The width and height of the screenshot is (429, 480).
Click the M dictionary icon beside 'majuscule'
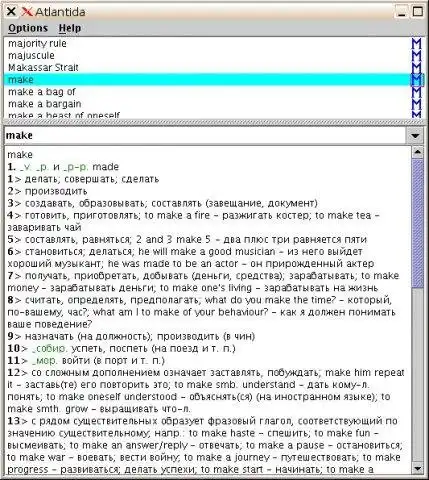tap(416, 56)
